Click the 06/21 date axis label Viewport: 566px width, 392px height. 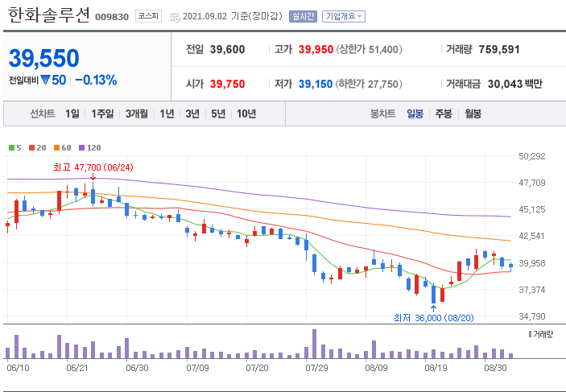tap(77, 368)
